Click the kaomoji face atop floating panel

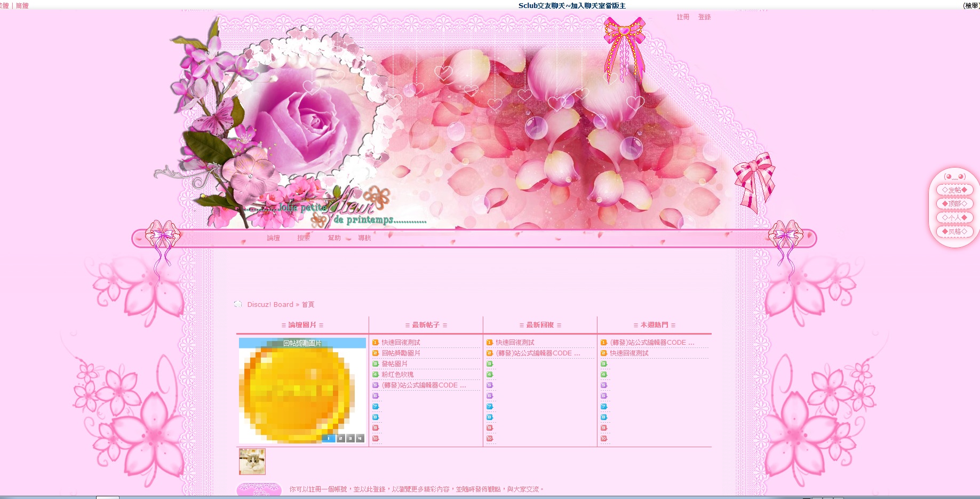(954, 177)
